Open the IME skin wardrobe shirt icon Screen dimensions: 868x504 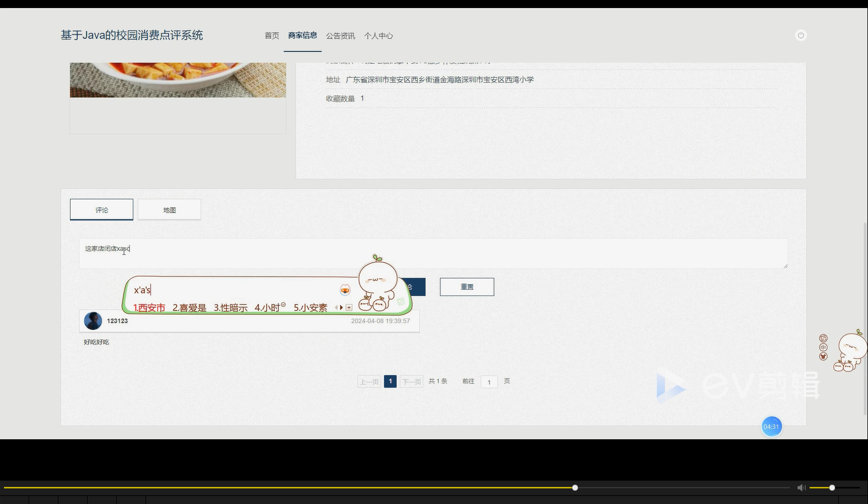pyautogui.click(x=823, y=356)
